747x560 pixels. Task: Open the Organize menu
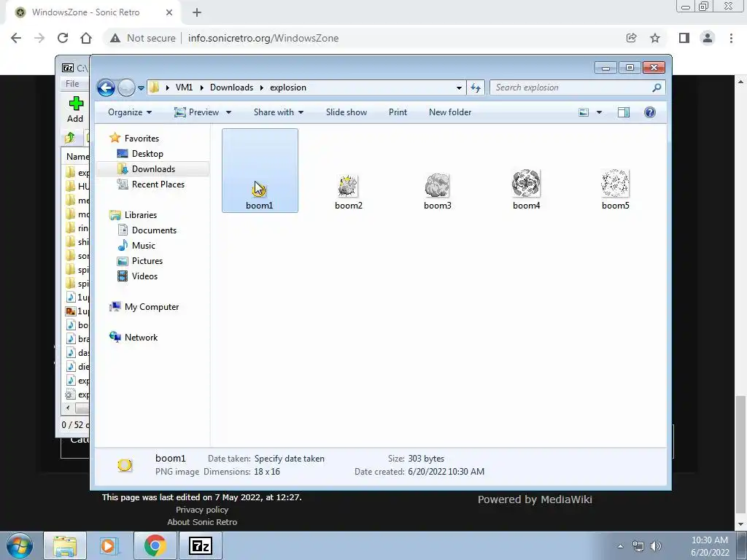(130, 112)
